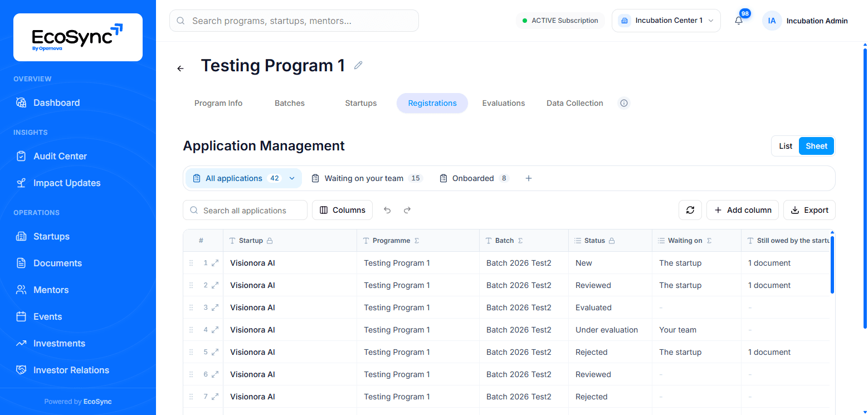
Task: Click the notification bell icon
Action: tap(739, 21)
